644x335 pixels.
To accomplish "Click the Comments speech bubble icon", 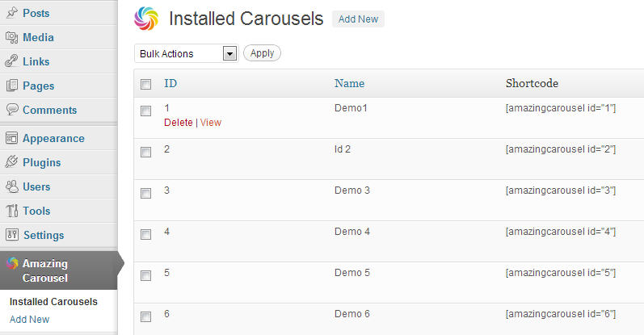I will click(x=12, y=110).
